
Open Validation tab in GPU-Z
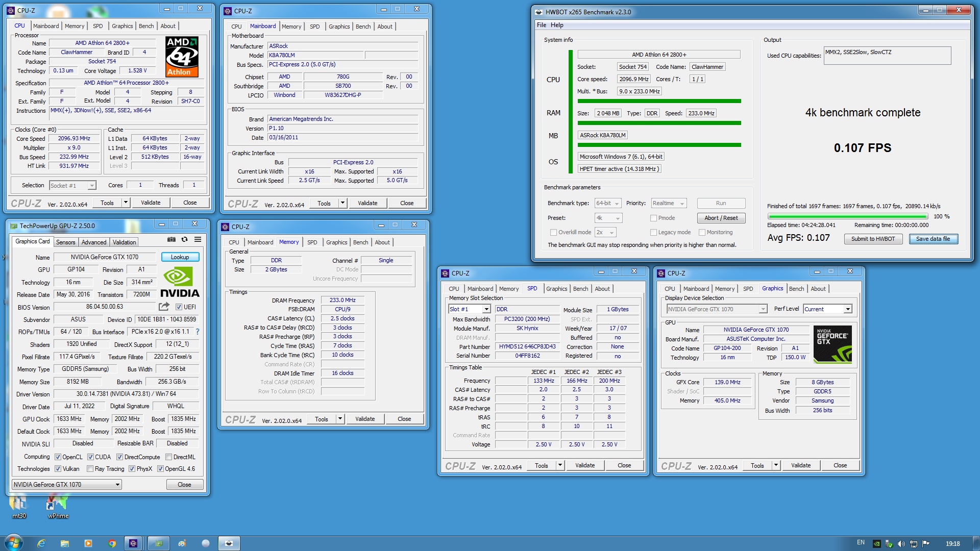[124, 242]
